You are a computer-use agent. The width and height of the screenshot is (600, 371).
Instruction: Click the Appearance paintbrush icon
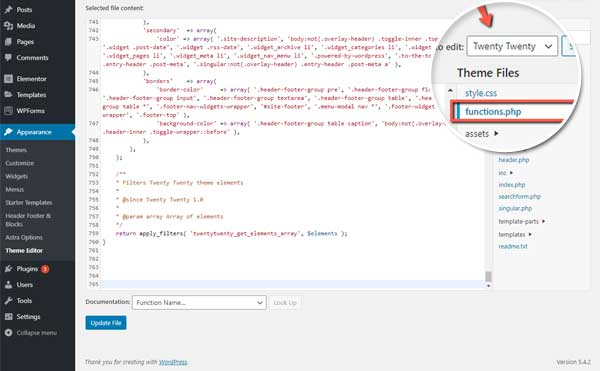click(8, 132)
